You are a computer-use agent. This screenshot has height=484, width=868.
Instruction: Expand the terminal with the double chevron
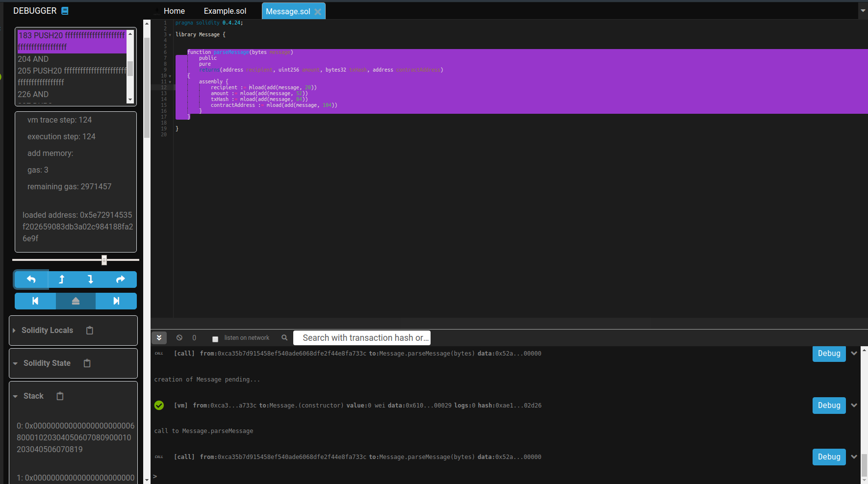159,337
